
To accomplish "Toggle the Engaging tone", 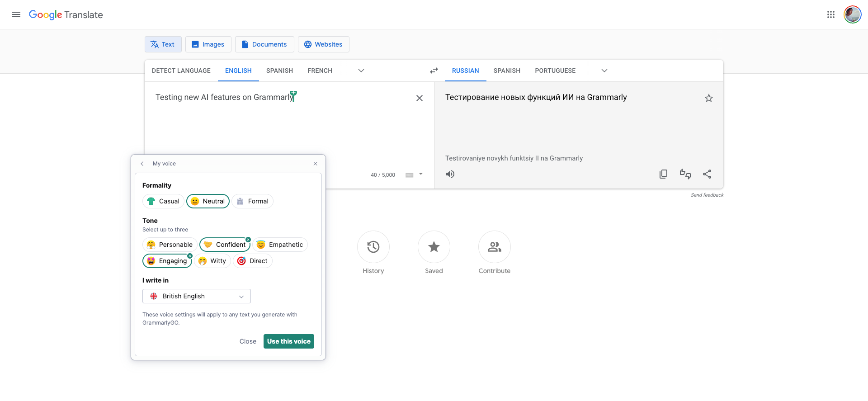I will coord(167,261).
